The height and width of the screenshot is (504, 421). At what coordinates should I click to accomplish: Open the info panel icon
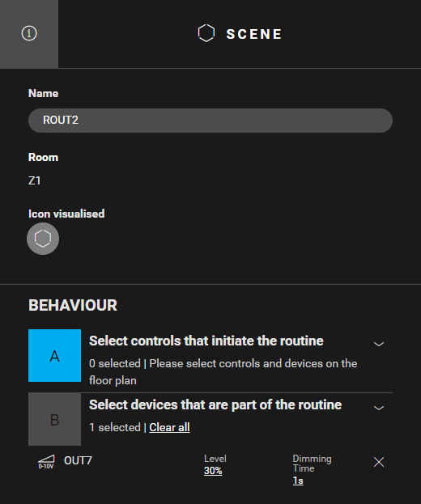click(29, 33)
